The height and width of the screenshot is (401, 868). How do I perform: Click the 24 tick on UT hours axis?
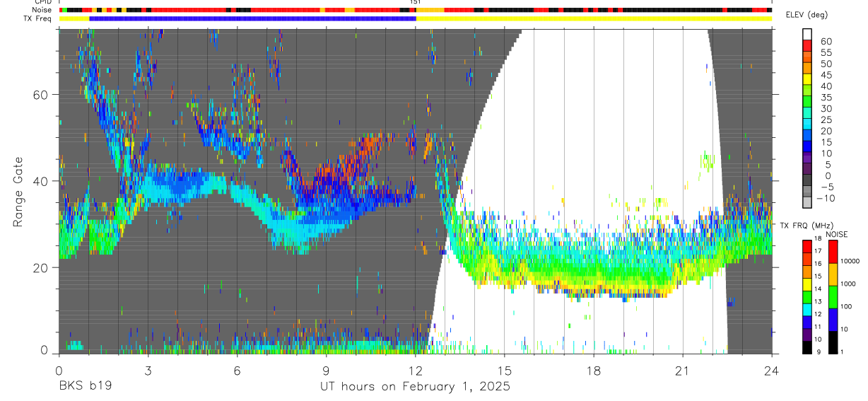coord(772,370)
